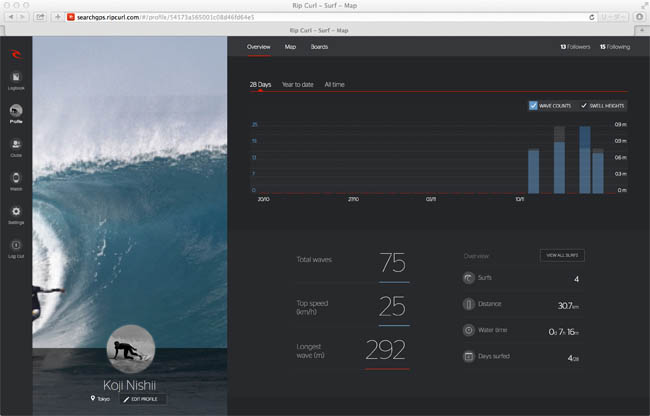Select the All time range
The width and height of the screenshot is (650, 416).
[x=335, y=85]
